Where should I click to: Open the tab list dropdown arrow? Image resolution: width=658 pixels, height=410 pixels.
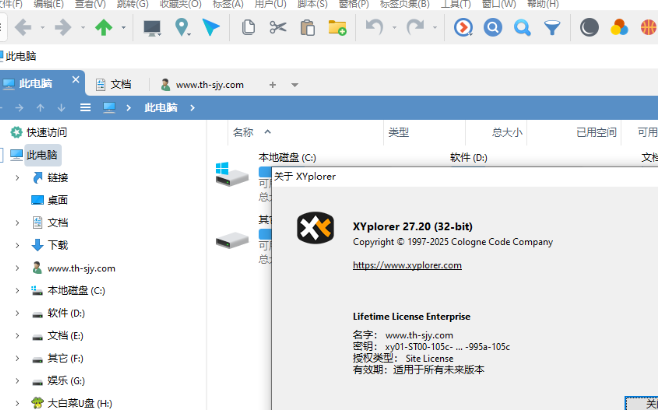point(295,85)
